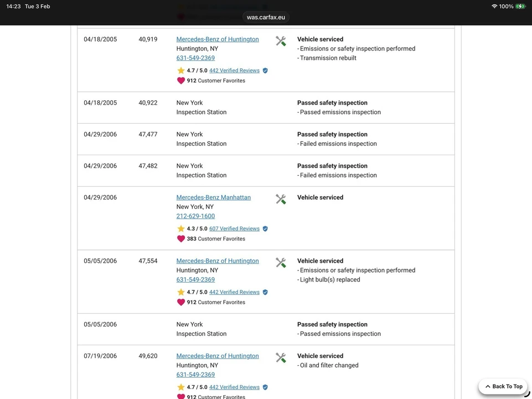This screenshot has height=399, width=532.
Task: Call 212-629-1600 phone link
Action: pos(195,216)
